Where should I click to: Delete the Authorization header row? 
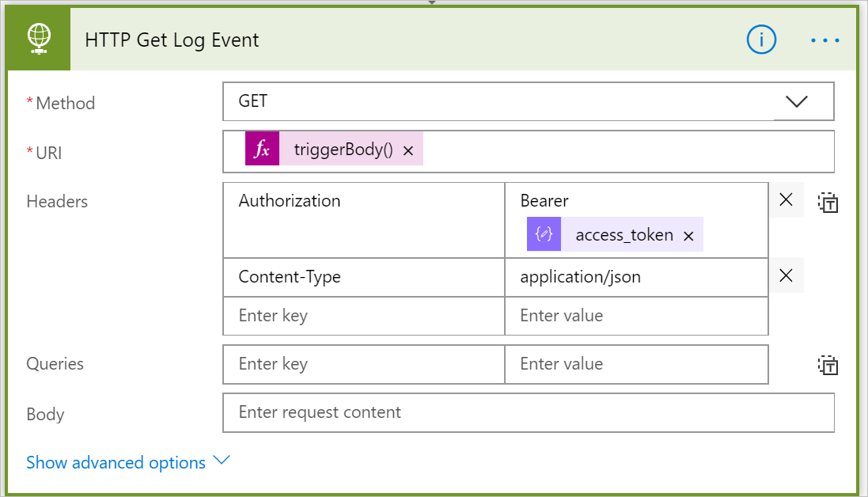(x=786, y=200)
